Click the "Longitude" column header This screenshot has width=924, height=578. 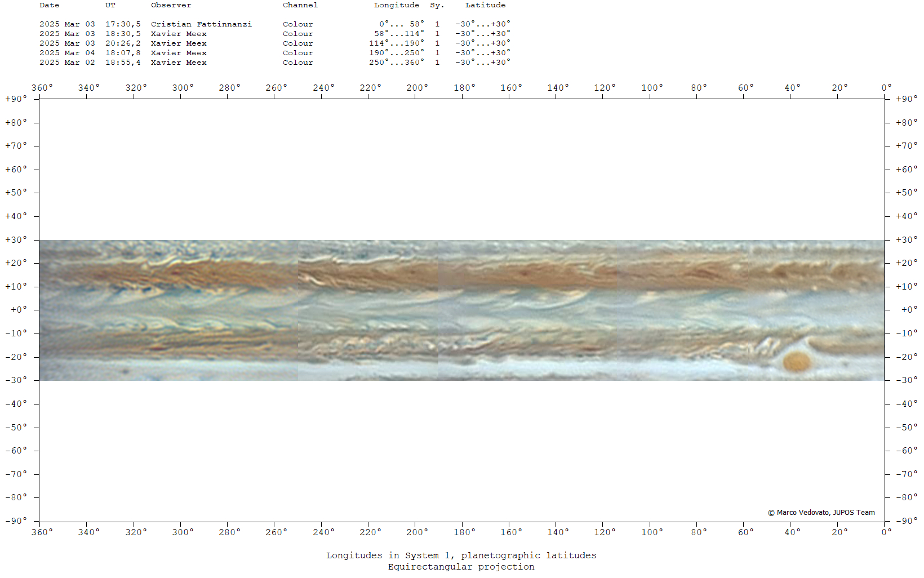click(397, 5)
